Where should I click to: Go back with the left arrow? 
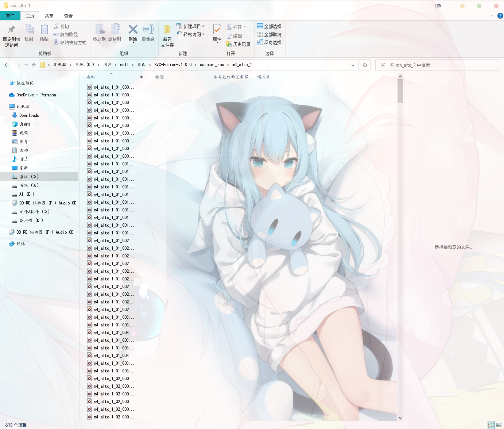click(x=7, y=65)
